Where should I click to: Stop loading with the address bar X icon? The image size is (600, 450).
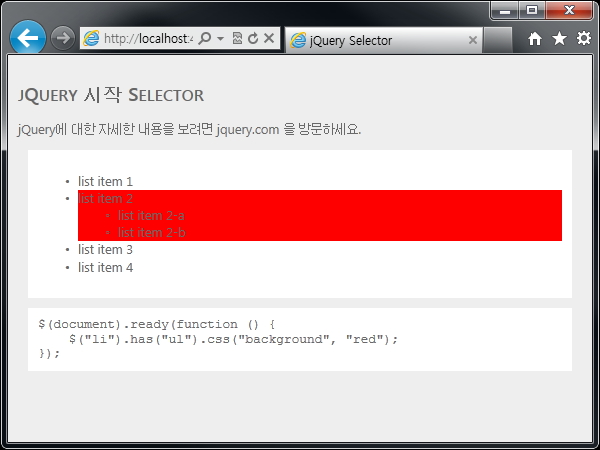click(269, 38)
